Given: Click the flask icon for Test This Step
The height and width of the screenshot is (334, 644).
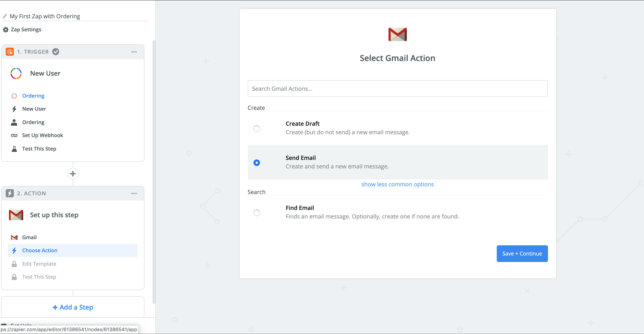Looking at the screenshot, I should click(x=14, y=149).
